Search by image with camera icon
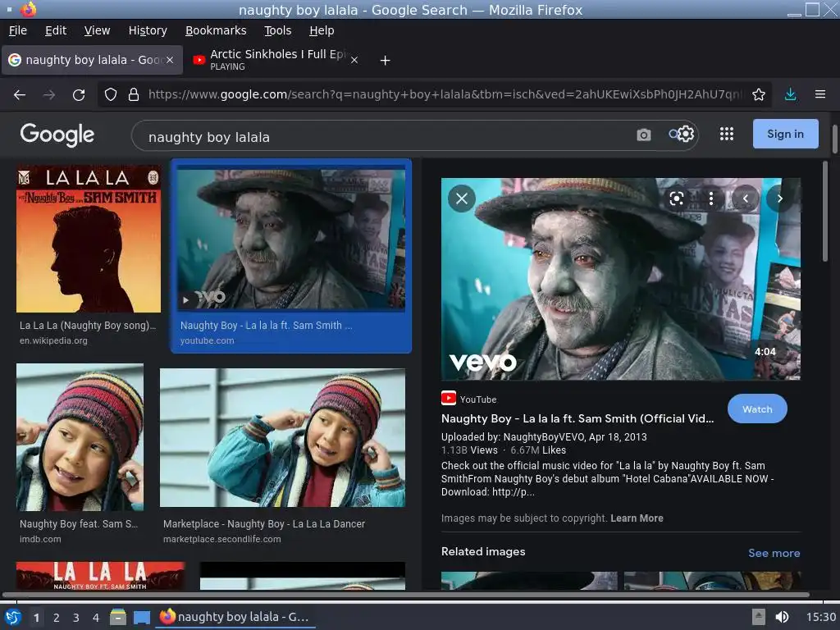The height and width of the screenshot is (630, 840). [x=644, y=135]
